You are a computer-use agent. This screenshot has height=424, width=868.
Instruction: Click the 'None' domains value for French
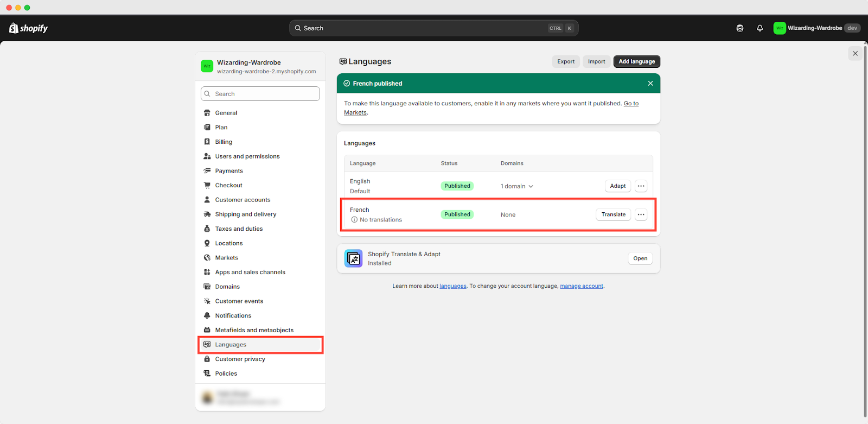(x=508, y=215)
